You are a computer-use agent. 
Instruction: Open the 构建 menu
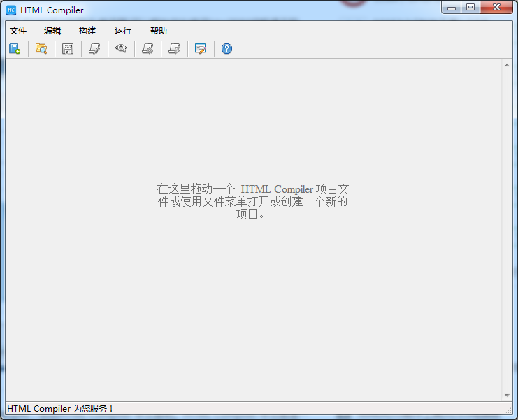point(87,31)
